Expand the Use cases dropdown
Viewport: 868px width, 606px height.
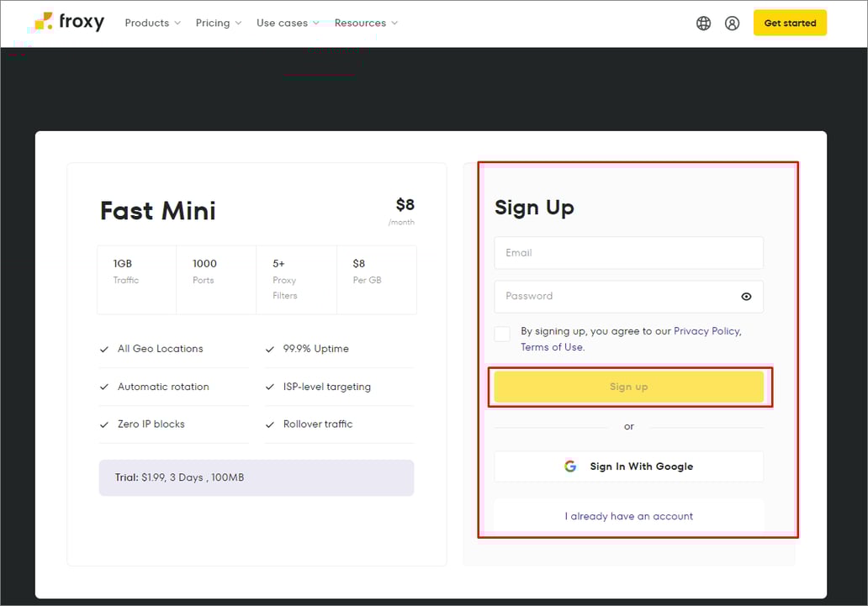[287, 23]
